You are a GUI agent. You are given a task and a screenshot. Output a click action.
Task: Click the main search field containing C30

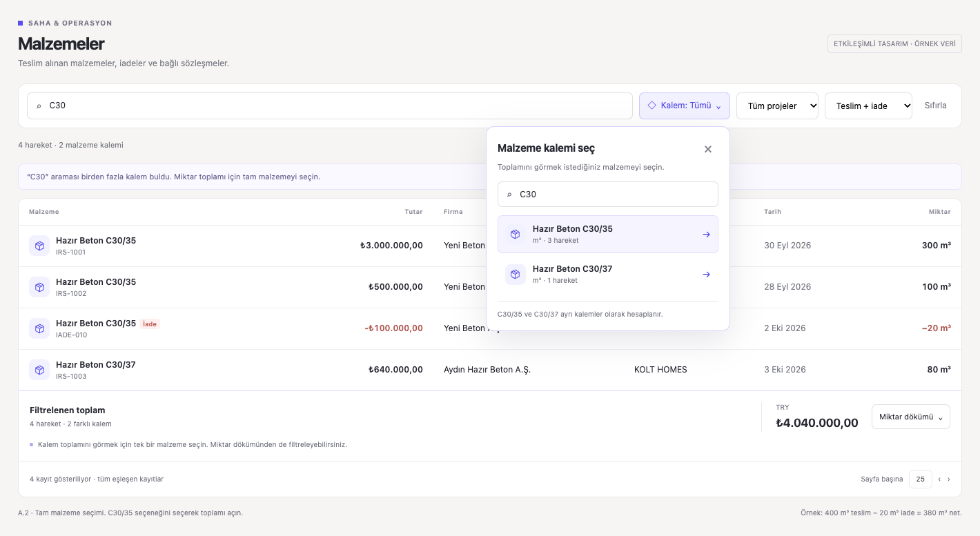point(330,106)
